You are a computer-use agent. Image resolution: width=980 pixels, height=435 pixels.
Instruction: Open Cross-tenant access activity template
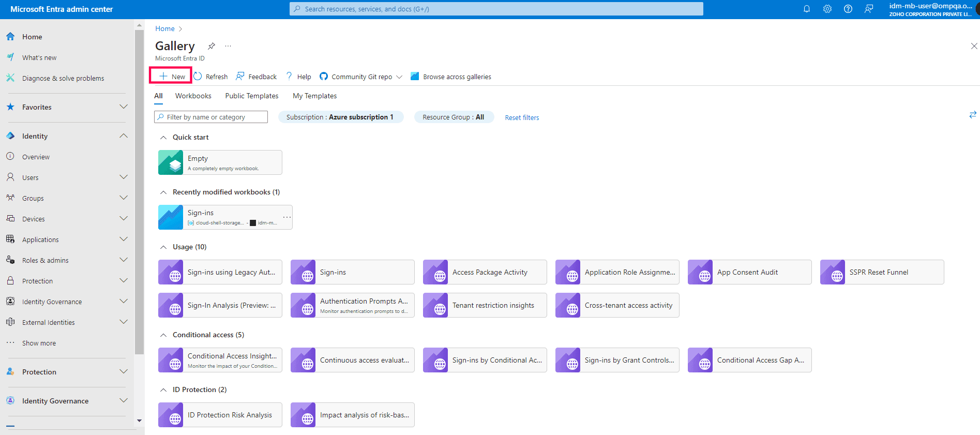tap(617, 305)
